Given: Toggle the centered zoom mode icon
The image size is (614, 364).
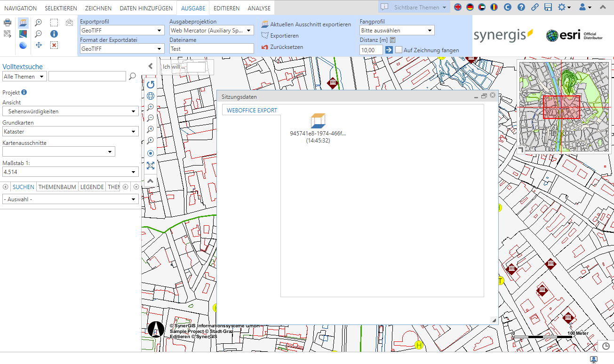Looking at the screenshot, I should point(151,153).
